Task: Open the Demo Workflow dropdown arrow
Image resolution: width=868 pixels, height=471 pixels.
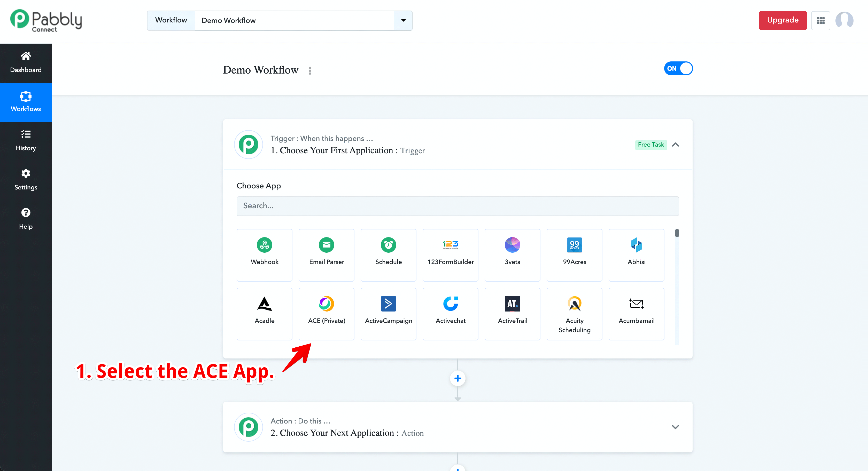Action: 403,21
